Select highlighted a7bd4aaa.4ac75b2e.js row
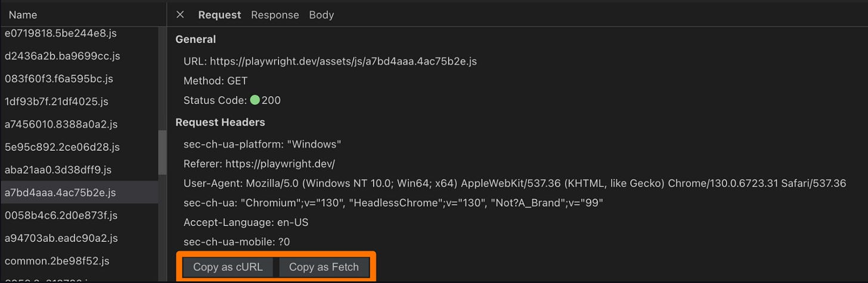Viewport: 868px width, 283px height. tap(79, 192)
